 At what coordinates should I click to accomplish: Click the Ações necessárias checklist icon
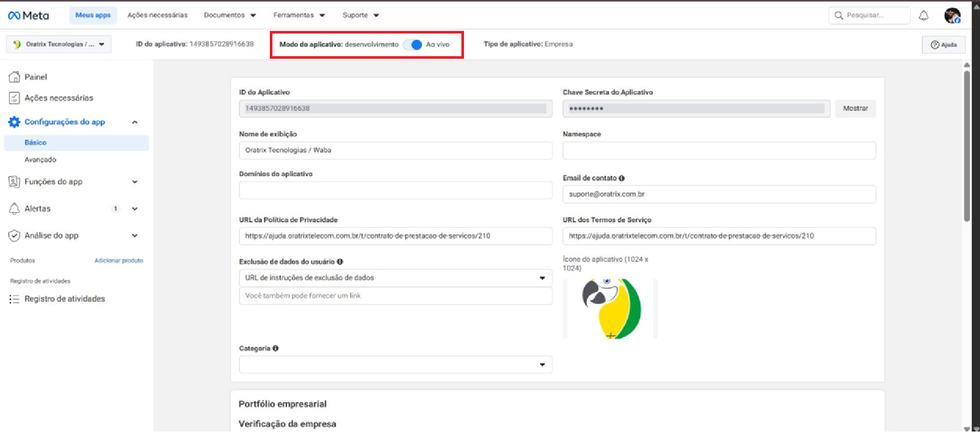coord(14,98)
